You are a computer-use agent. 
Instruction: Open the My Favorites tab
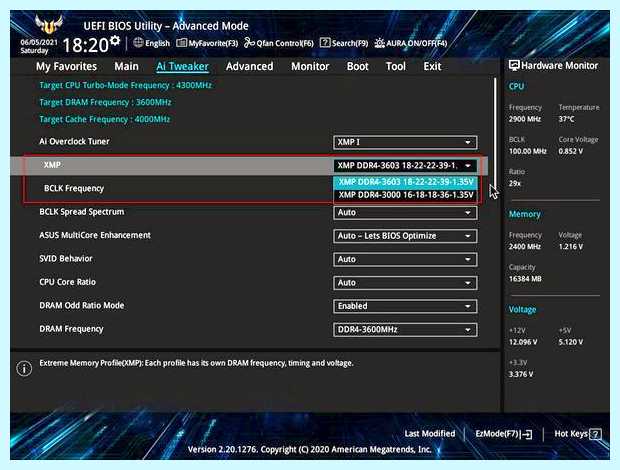click(66, 66)
